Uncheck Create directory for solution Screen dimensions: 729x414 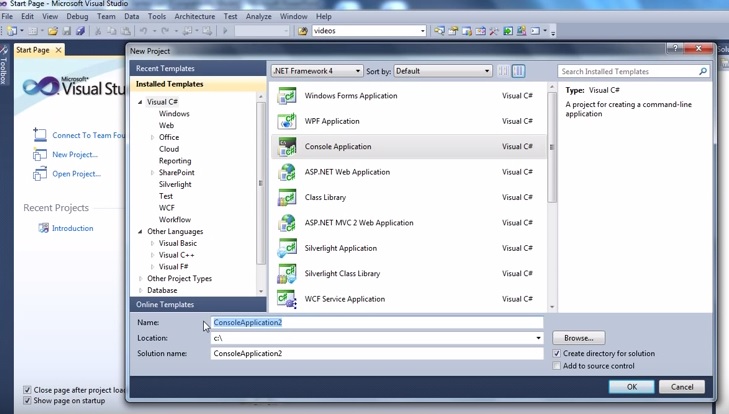pyautogui.click(x=557, y=354)
